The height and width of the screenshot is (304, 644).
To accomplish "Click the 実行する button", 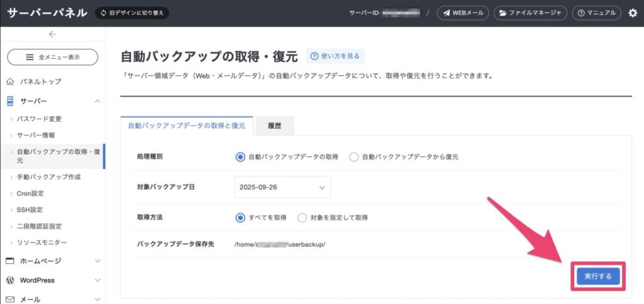I will click(x=598, y=276).
